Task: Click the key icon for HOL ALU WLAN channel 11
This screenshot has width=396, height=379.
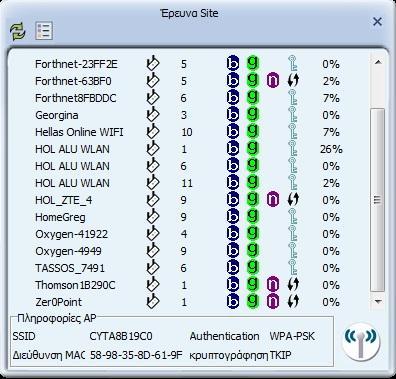Action: coord(292,183)
